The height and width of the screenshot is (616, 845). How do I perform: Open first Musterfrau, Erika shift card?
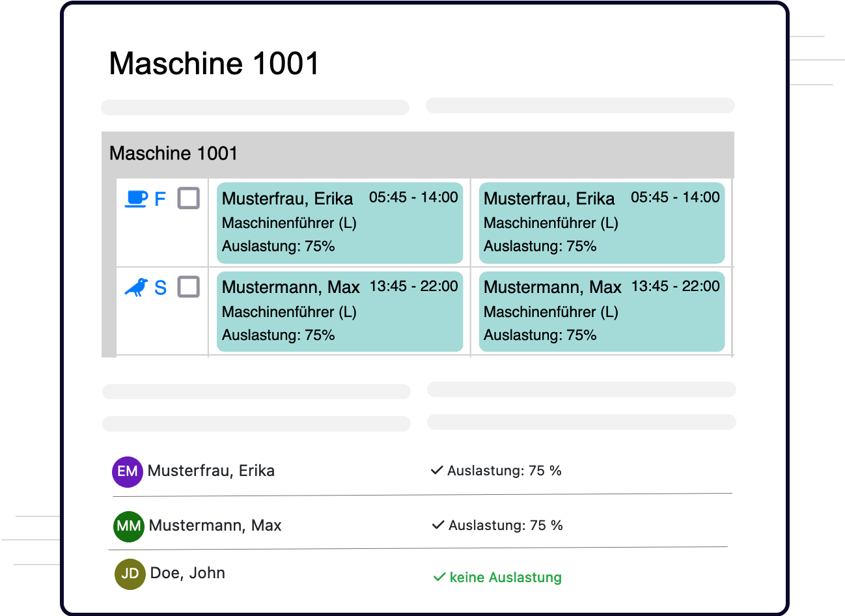click(x=340, y=223)
